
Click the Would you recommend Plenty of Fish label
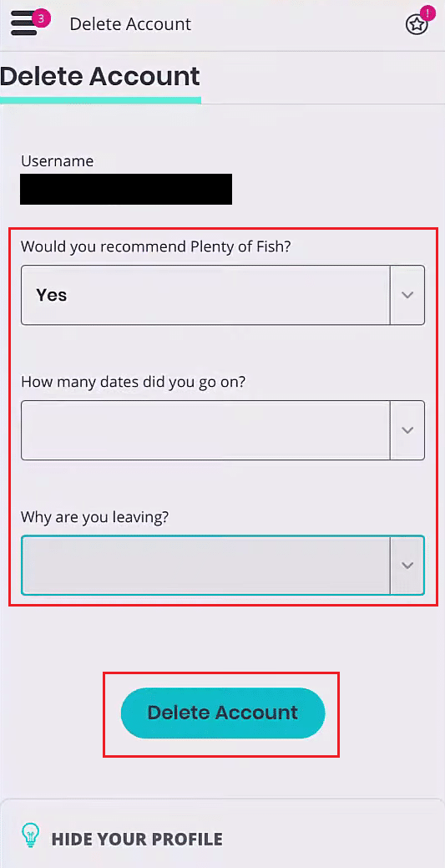[x=155, y=246]
